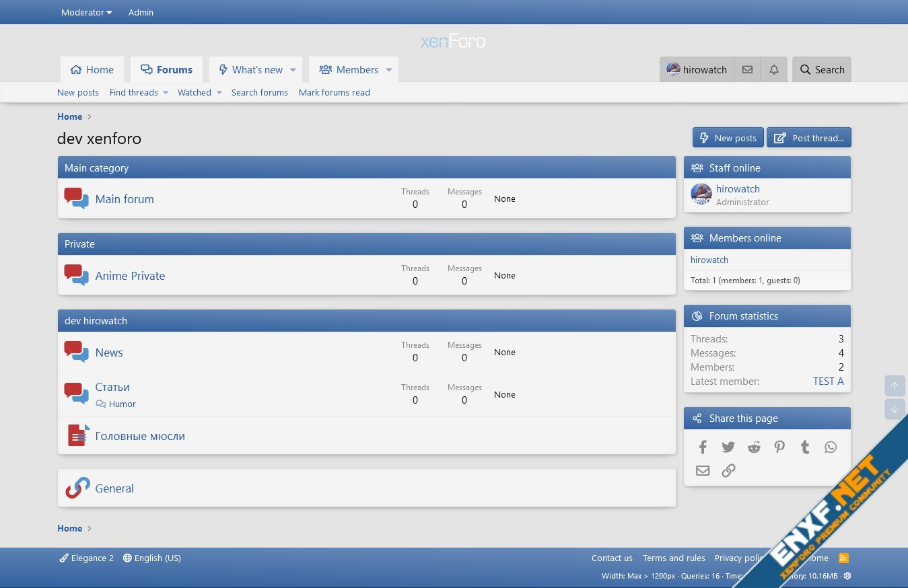Click the scroll-to-top arrow button
The image size is (908, 588).
(895, 385)
